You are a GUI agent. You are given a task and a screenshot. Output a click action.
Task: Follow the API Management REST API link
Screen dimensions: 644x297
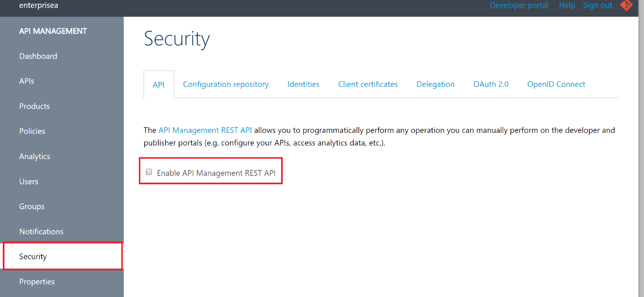205,130
